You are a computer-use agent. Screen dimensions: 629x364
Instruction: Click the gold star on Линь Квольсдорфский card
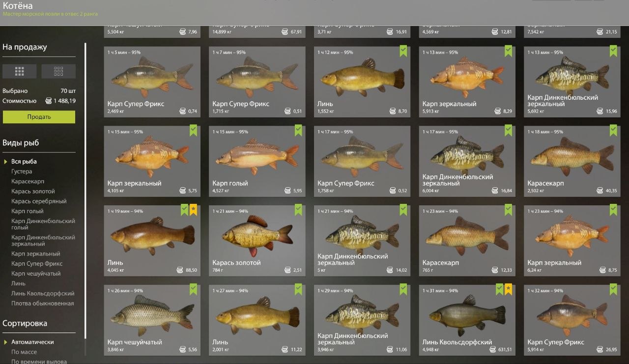pyautogui.click(x=508, y=289)
